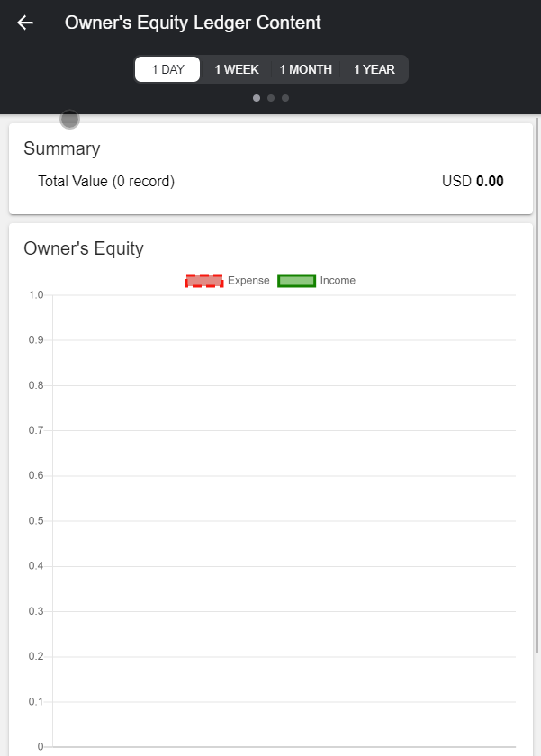Jump to the third pagination dot
Image resolution: width=541 pixels, height=756 pixels.
(285, 98)
